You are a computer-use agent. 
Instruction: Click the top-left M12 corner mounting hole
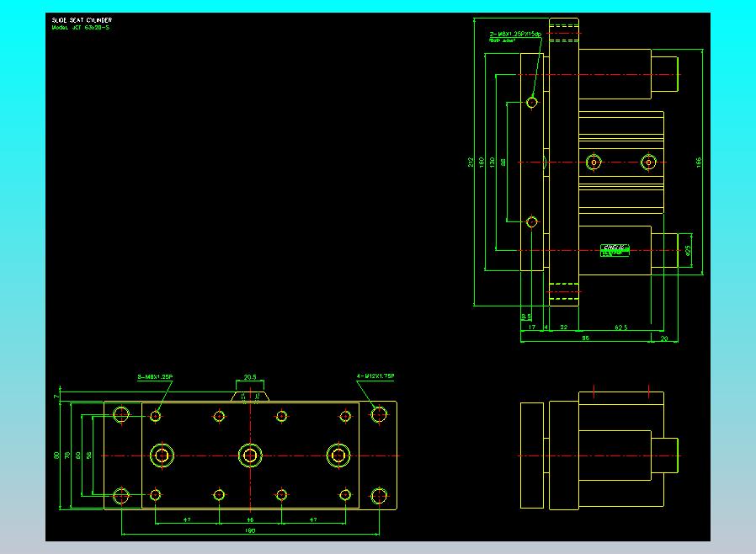tap(121, 414)
